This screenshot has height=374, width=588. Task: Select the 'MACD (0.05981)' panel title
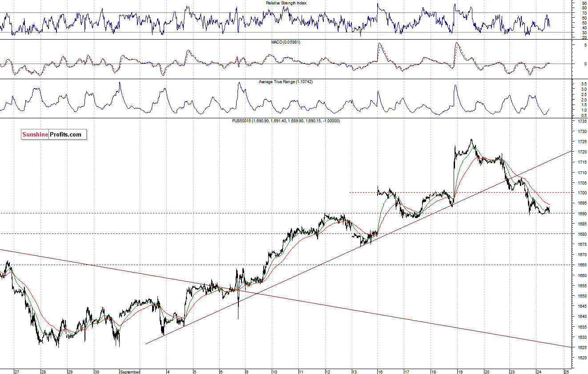(x=286, y=42)
